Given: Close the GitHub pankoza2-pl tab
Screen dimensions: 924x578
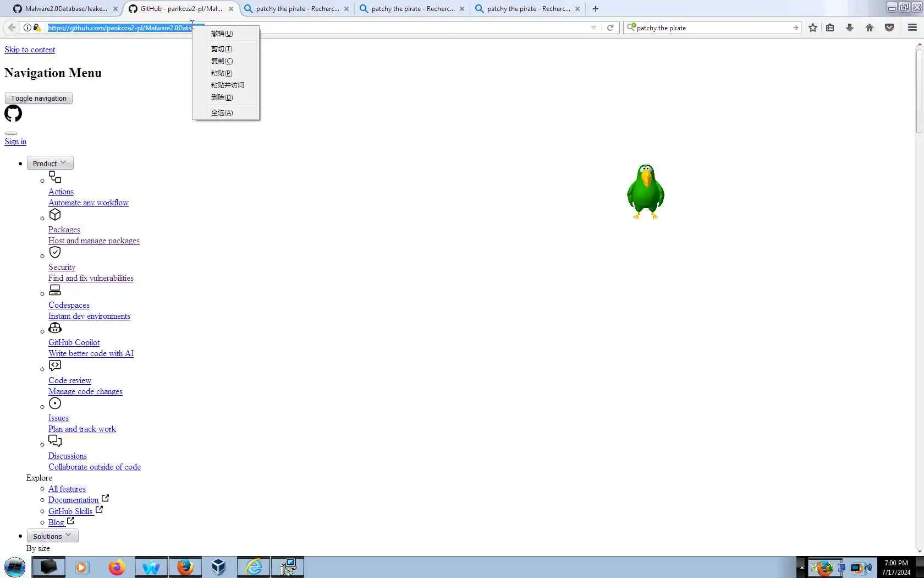Looking at the screenshot, I should coord(231,9).
